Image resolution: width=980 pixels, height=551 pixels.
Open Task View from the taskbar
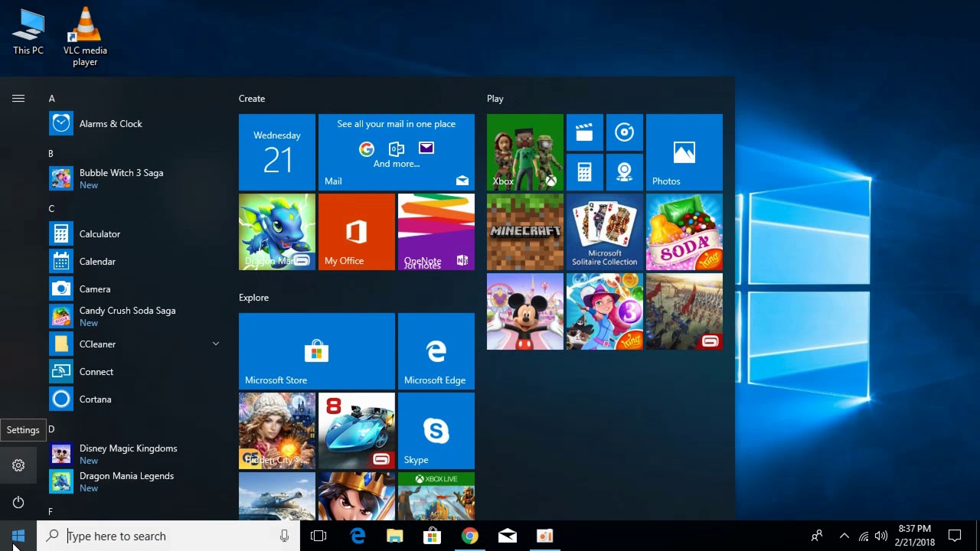pos(318,536)
